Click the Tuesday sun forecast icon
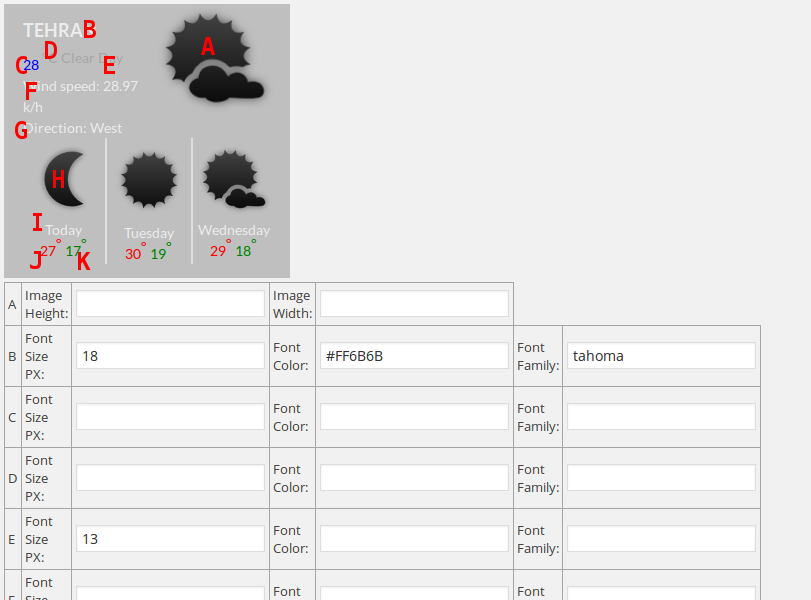Screen dimensions: 811x600 click(149, 179)
